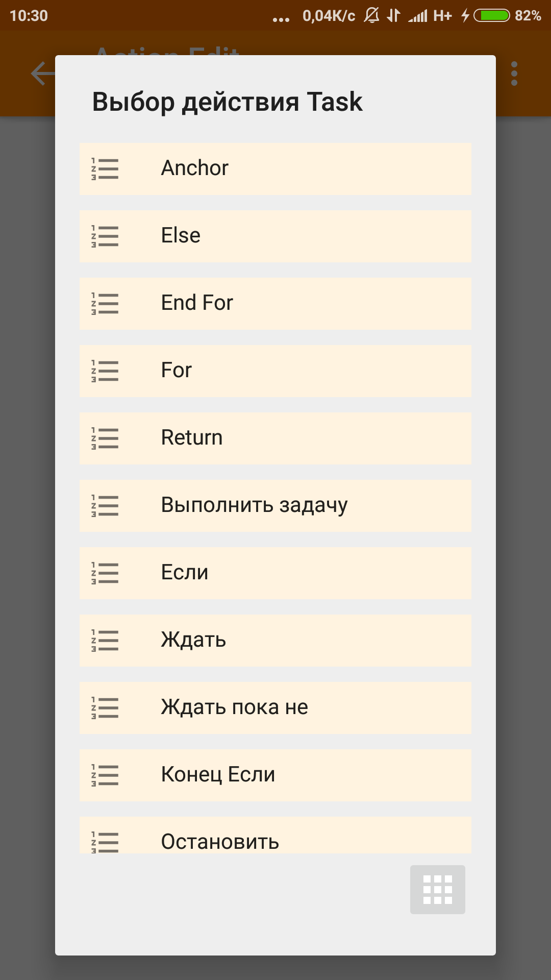This screenshot has width=551, height=980.
Task: Select the End For action
Action: point(275,304)
